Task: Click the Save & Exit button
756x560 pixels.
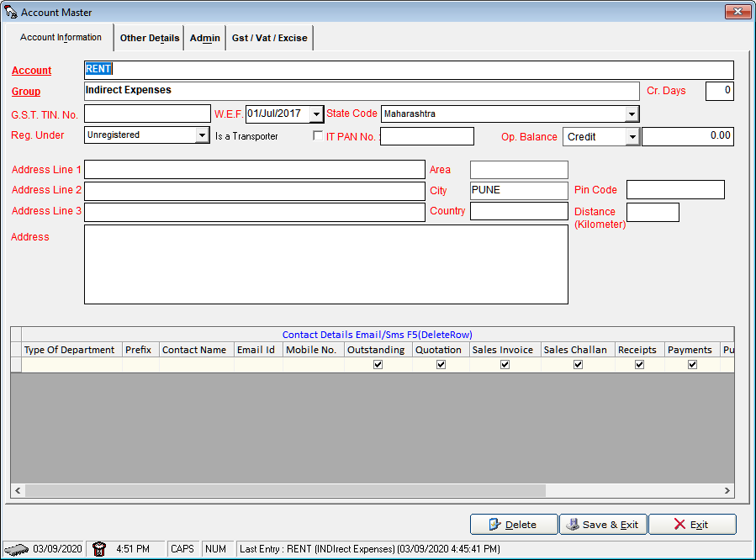Action: 604,525
